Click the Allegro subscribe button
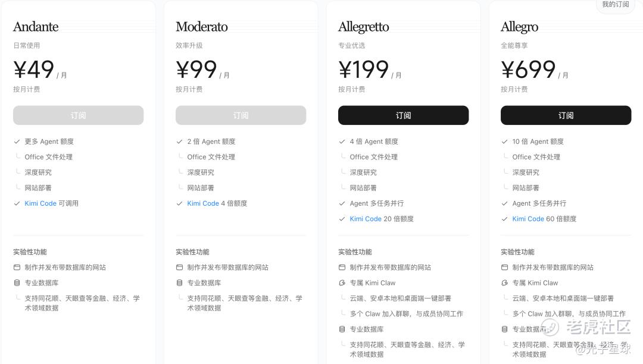This screenshot has width=643, height=364. 566,115
